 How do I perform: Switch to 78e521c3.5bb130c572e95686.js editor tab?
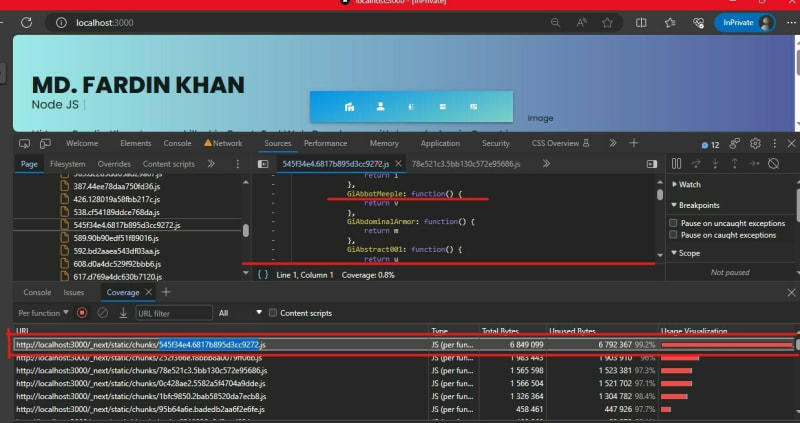(466, 164)
